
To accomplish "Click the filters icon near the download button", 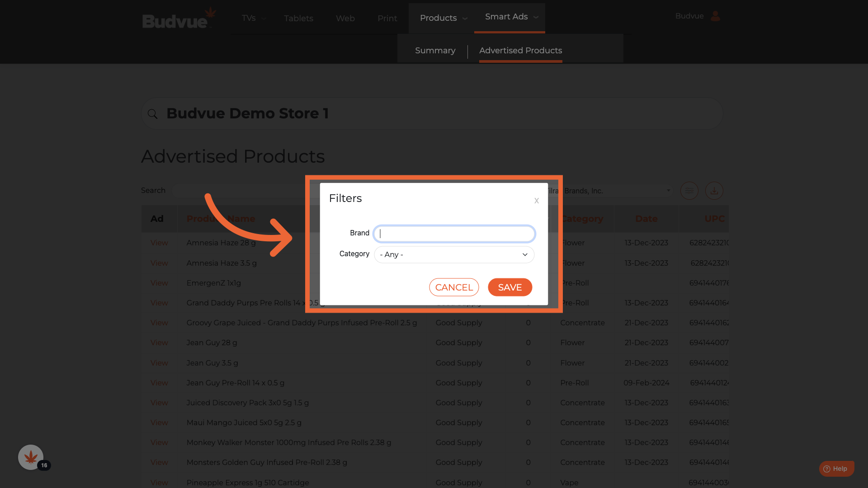I will [689, 191].
